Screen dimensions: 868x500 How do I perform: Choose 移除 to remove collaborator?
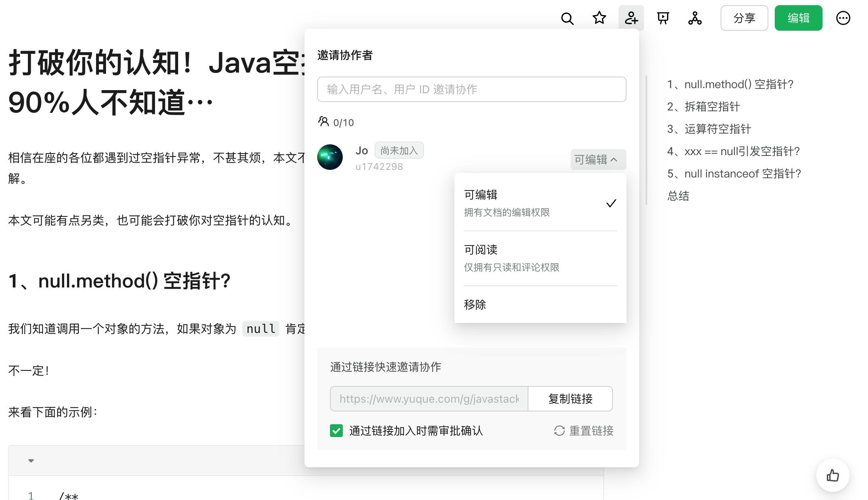(x=540, y=305)
